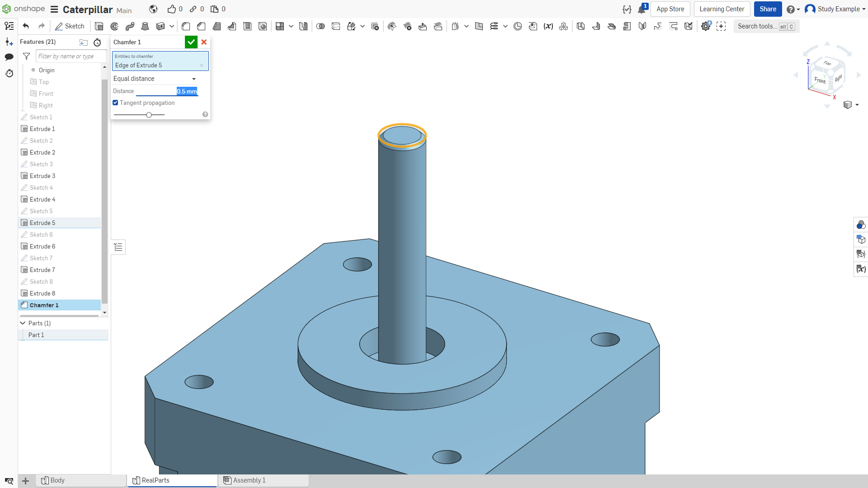This screenshot has width=868, height=488.
Task: Select the Plane tool
Action: click(x=479, y=26)
